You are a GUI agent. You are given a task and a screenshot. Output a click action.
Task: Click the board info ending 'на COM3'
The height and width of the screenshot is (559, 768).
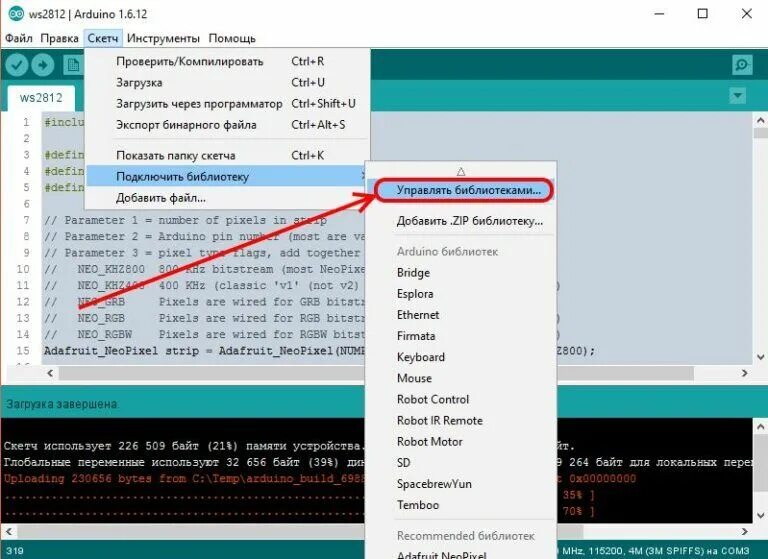[x=655, y=551]
